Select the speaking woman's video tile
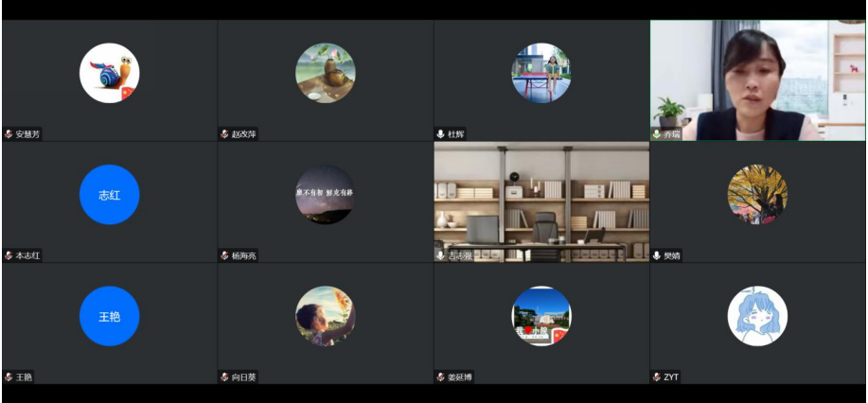Image resolution: width=868 pixels, height=403 pixels. tap(757, 80)
